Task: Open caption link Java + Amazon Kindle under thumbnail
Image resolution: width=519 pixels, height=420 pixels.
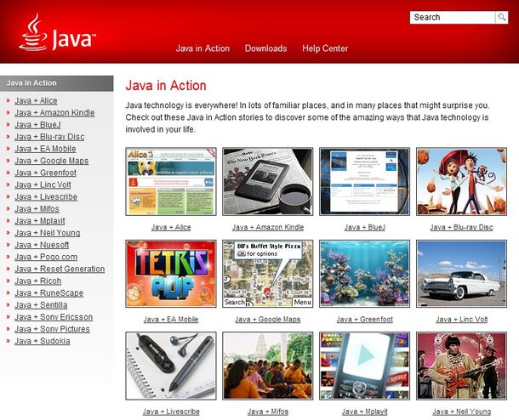Action: click(x=268, y=227)
